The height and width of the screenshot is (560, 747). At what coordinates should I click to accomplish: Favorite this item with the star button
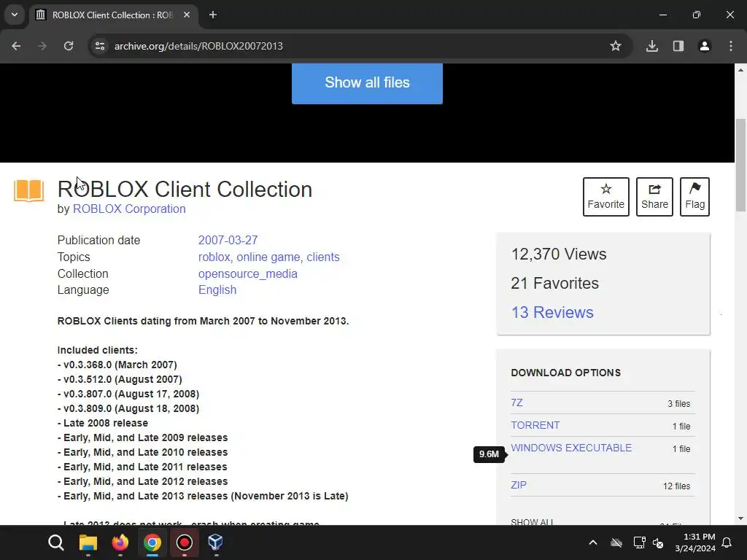(606, 197)
